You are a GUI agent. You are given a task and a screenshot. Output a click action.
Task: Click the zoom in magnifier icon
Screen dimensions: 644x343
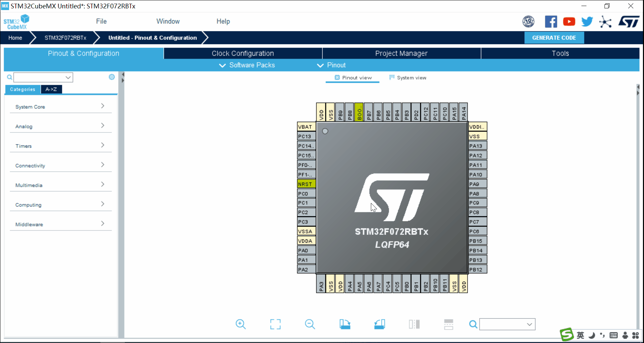click(x=241, y=324)
